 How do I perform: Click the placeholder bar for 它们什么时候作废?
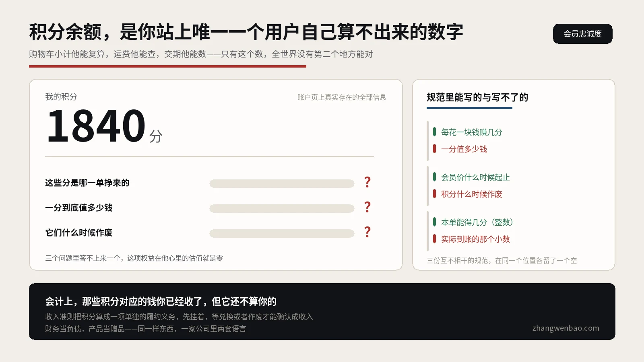[282, 233]
